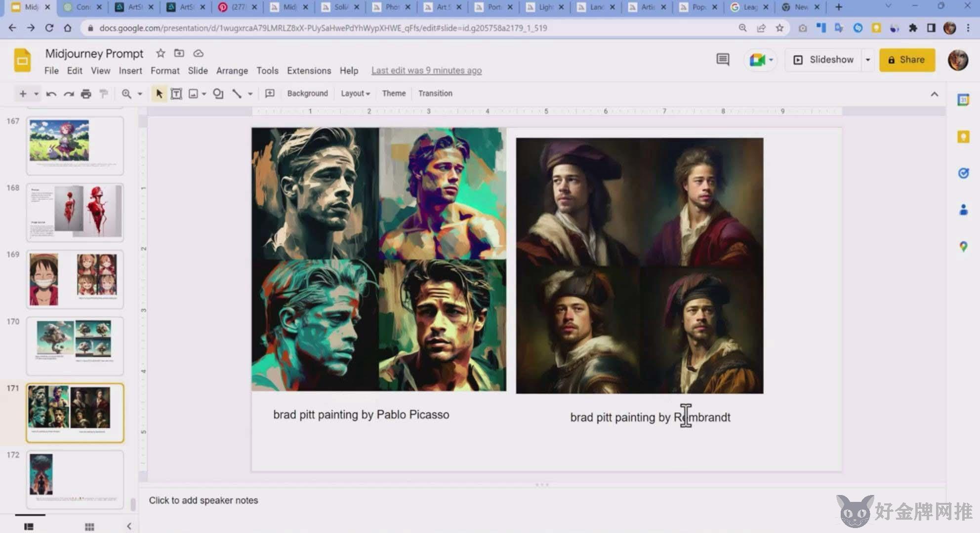
Task: Open the Arrange menu
Action: pos(232,71)
